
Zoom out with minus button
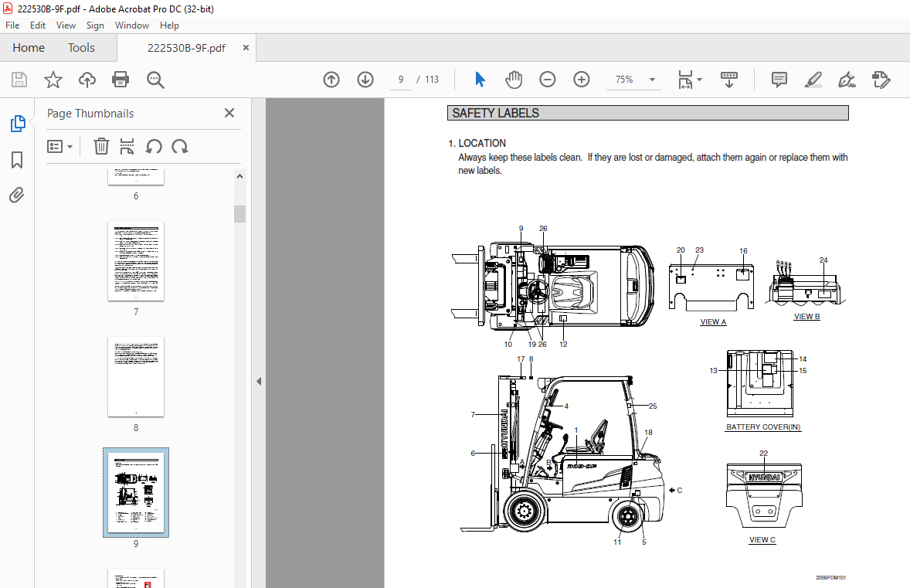[x=547, y=80]
